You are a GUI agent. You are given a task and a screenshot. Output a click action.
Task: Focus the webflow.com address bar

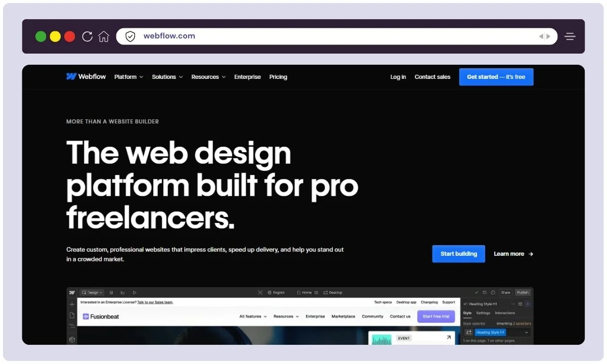(336, 36)
